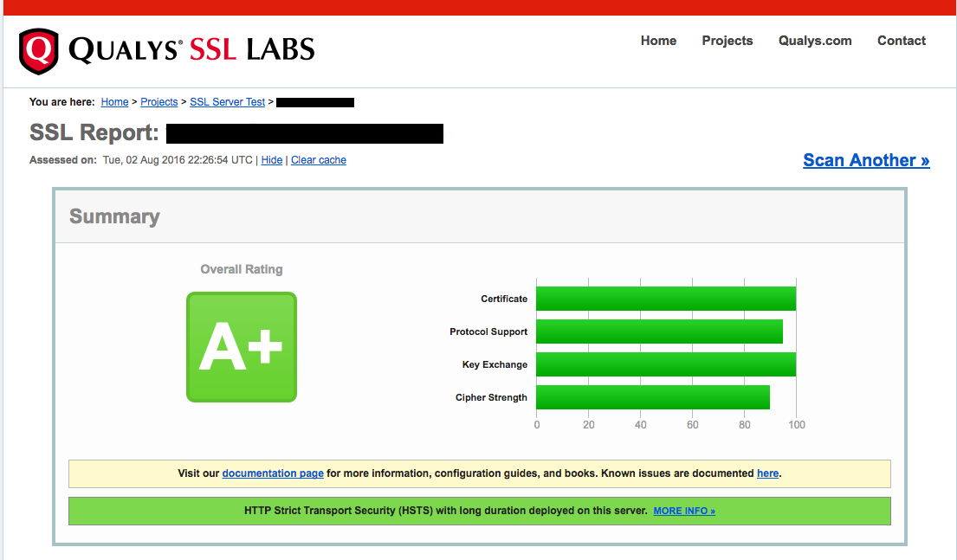Click the 'Cipher Strength' chart label
The width and height of the screenshot is (957, 560).
pos(491,398)
